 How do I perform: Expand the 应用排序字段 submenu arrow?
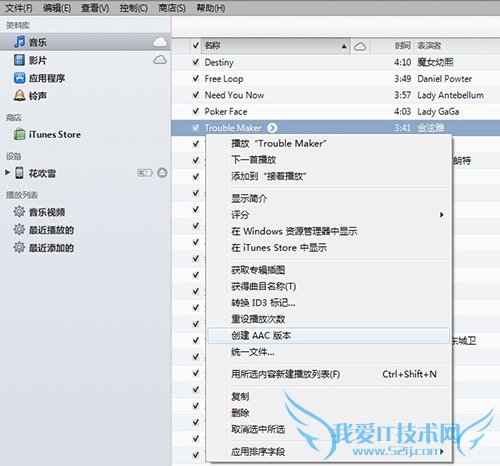pyautogui.click(x=441, y=452)
